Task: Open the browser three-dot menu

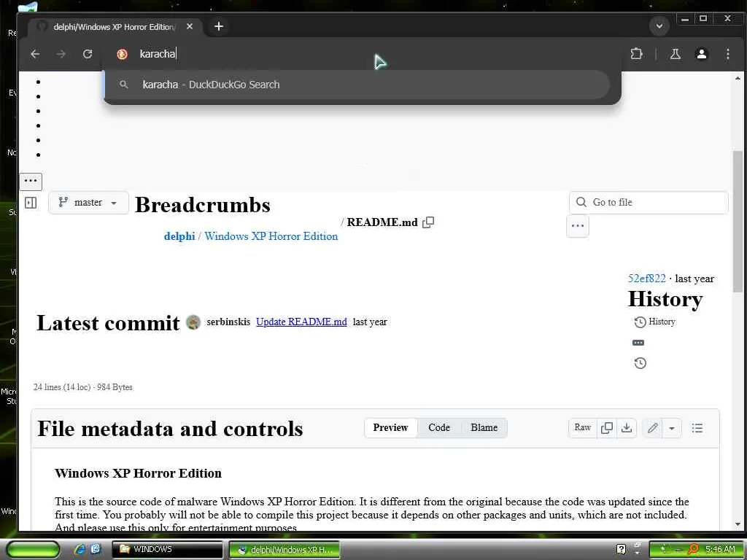Action: 727,54
